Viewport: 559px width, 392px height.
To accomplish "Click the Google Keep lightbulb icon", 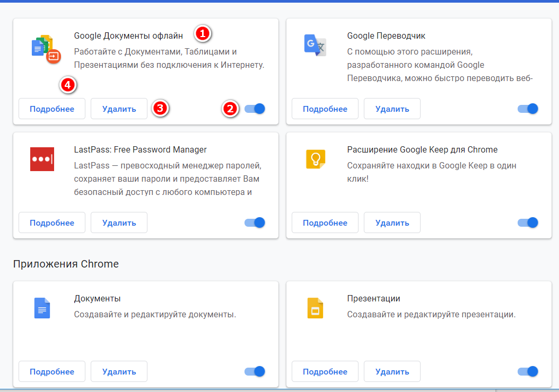I will 316,159.
